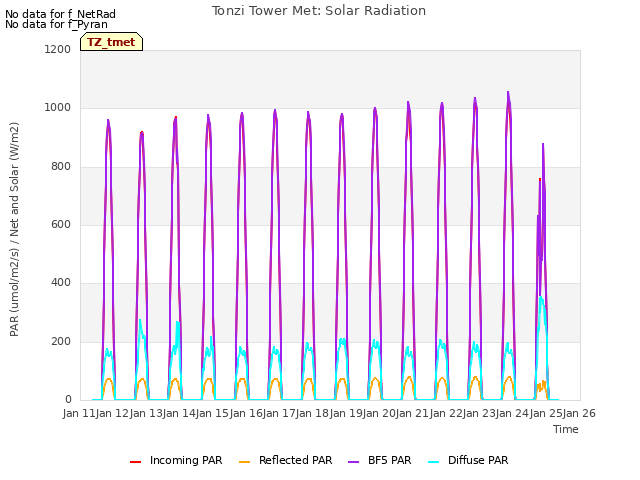Click the cyan Diffuse PAR peak on Jan 13
The height and width of the screenshot is (480, 640).
coord(140,320)
